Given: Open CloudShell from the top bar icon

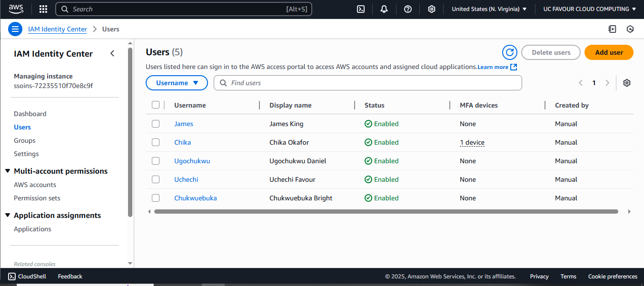Looking at the screenshot, I should [361, 9].
